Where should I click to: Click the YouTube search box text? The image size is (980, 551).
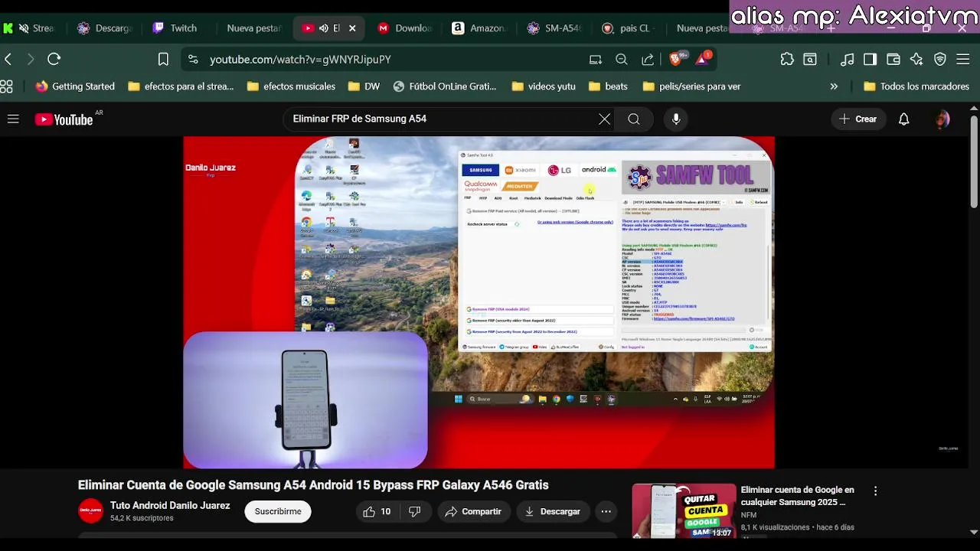(x=360, y=119)
